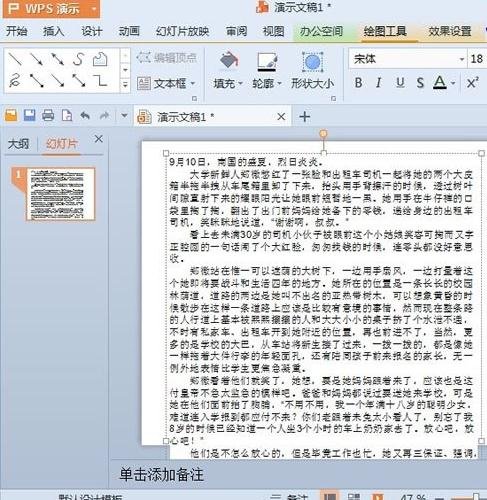Choose the curve S-shaped line tool
Screen dimensions: 487x500
tap(78, 59)
